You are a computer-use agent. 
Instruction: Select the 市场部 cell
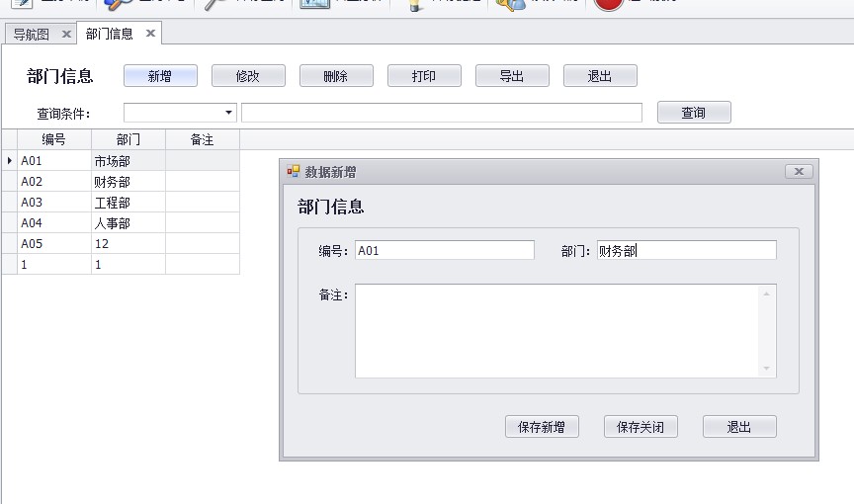[128, 160]
